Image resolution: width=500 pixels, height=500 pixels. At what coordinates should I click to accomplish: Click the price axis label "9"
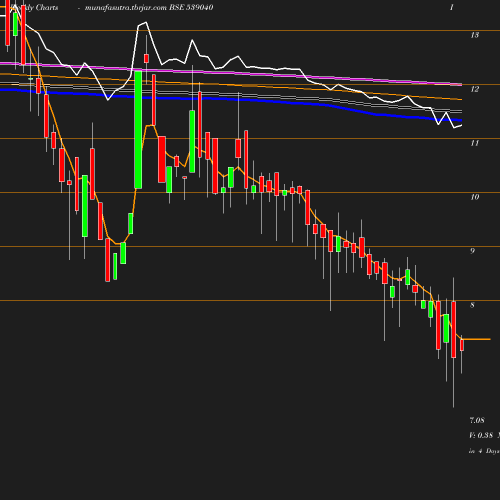(x=472, y=251)
